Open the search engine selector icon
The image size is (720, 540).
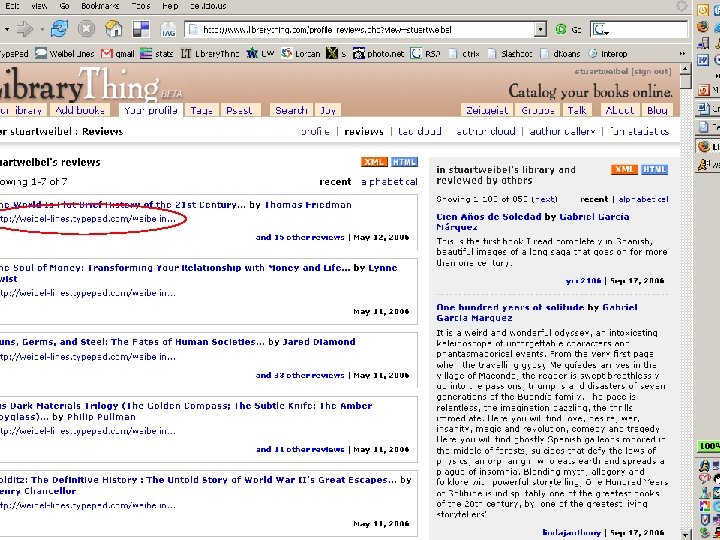coord(600,30)
